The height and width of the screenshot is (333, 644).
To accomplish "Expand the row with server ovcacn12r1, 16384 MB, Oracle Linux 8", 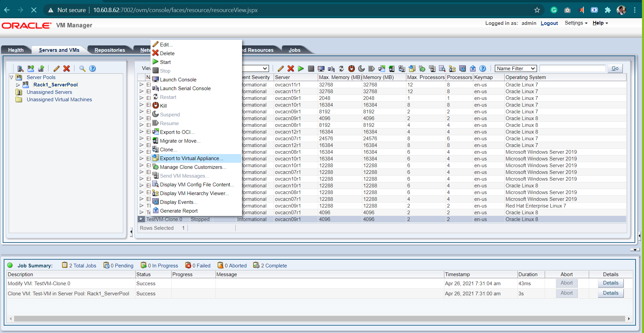I will coord(141,132).
